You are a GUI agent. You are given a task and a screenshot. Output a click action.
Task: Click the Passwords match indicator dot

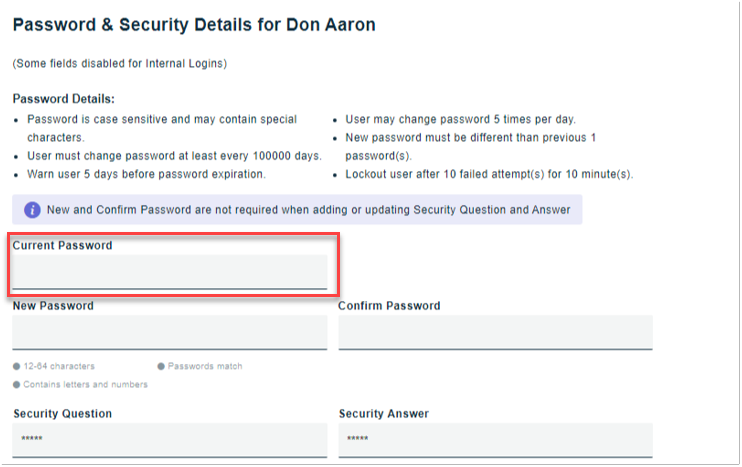click(x=161, y=366)
